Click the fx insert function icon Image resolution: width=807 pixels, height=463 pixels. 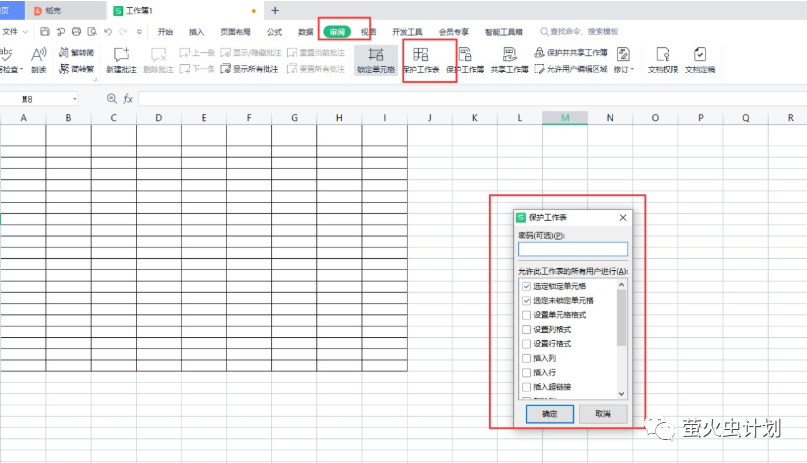coord(128,99)
